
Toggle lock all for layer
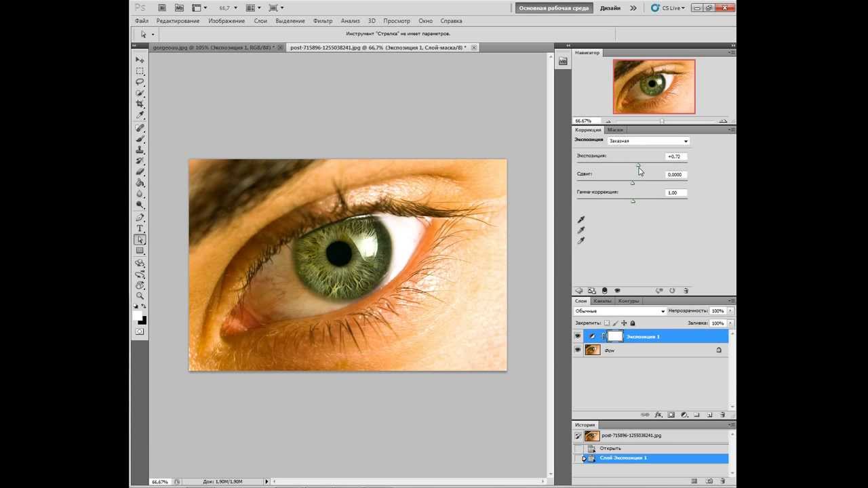pos(633,323)
